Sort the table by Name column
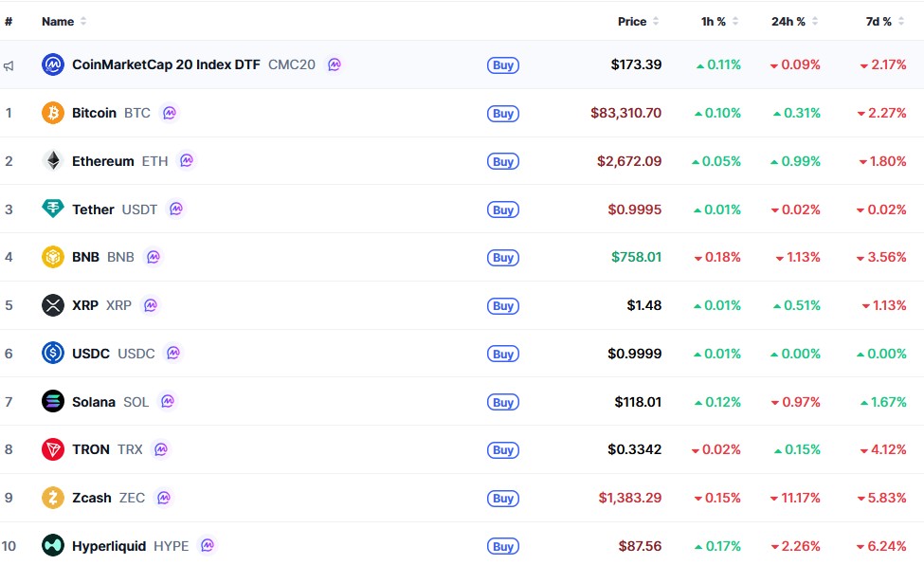The image size is (924, 565). tap(64, 21)
